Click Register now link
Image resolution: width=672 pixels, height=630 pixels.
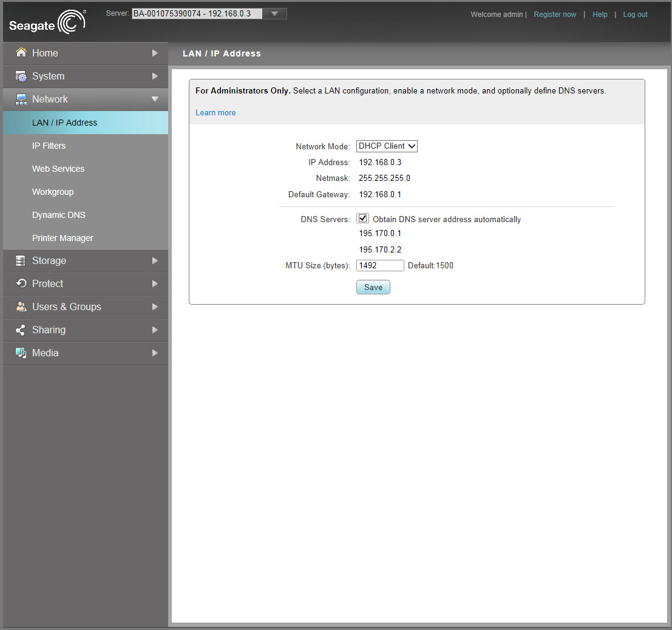(555, 15)
